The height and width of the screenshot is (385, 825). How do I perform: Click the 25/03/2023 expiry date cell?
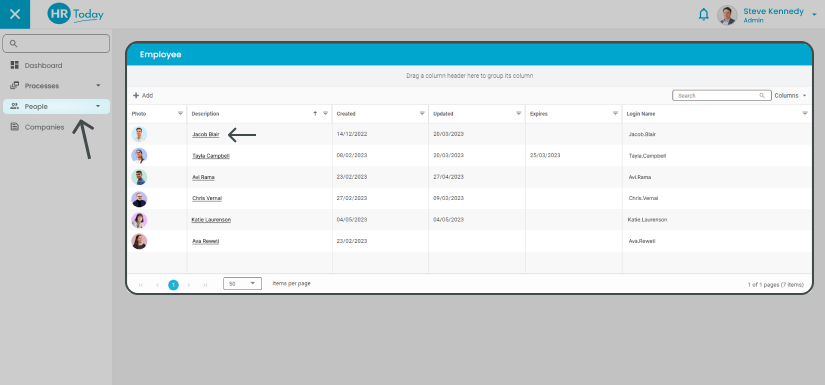[545, 156]
